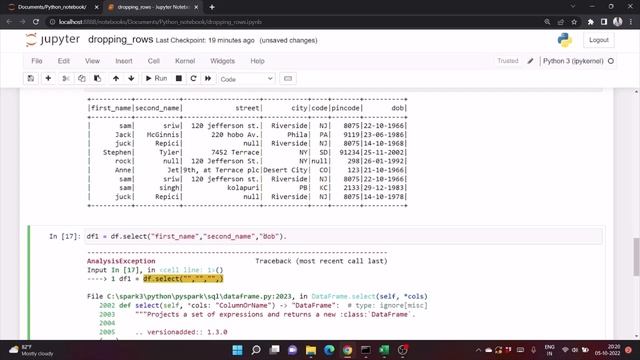Click into the In [17] code cell
The height and width of the screenshot is (360, 640).
(343, 236)
